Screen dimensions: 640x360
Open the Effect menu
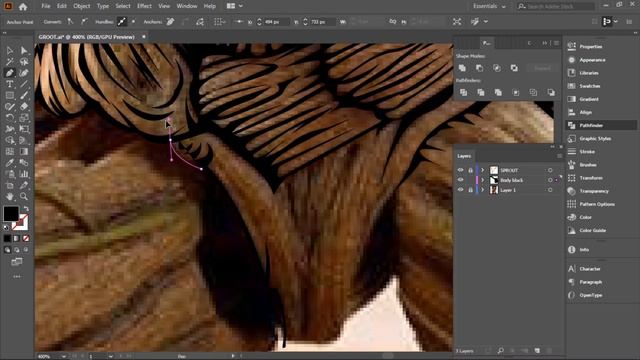tap(144, 6)
